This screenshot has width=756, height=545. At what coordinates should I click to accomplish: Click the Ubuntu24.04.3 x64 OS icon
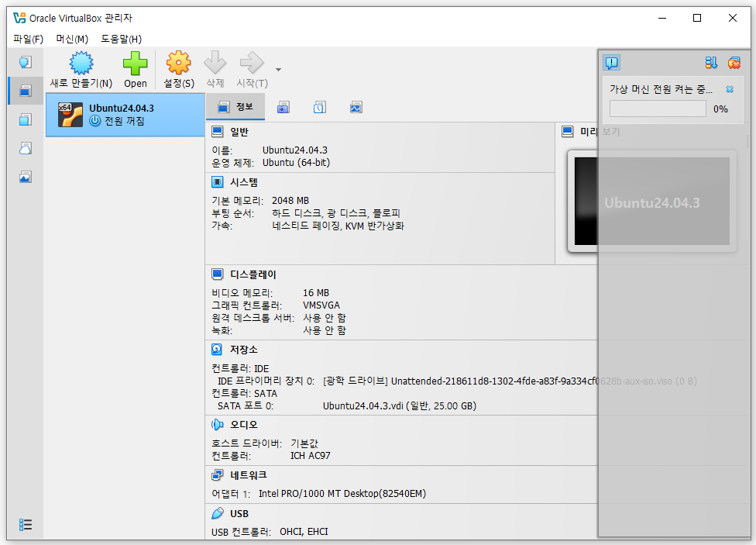[x=70, y=115]
